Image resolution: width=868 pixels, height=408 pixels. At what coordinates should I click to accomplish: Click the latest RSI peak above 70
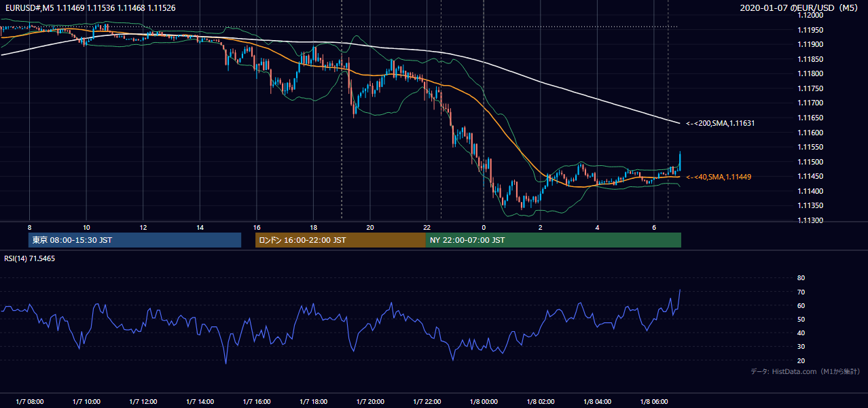680,290
